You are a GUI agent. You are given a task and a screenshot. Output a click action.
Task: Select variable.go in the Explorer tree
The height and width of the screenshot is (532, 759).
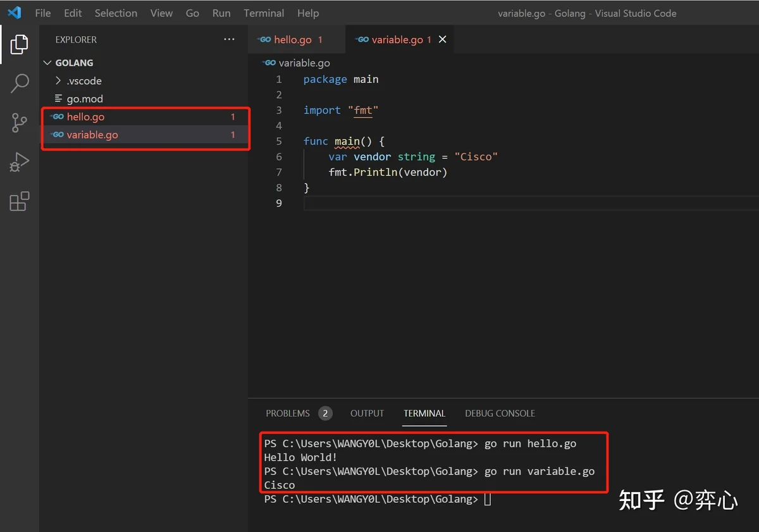point(144,135)
